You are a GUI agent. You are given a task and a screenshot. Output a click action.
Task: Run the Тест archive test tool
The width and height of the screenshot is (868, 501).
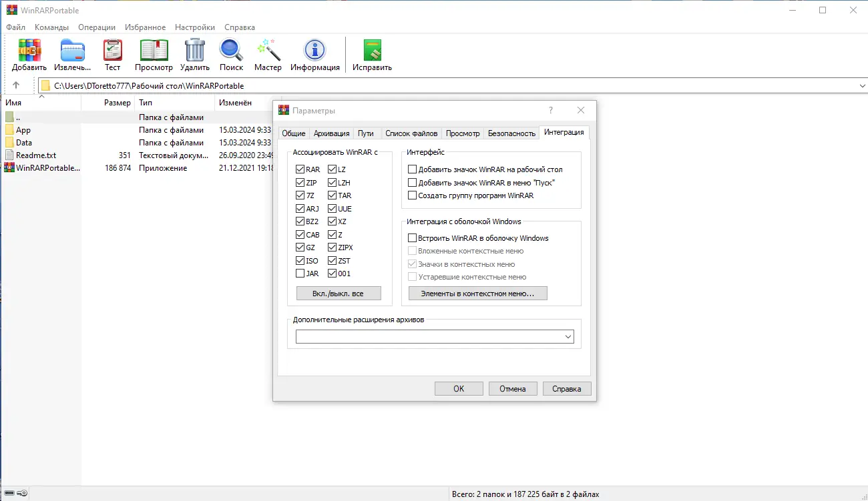point(113,50)
